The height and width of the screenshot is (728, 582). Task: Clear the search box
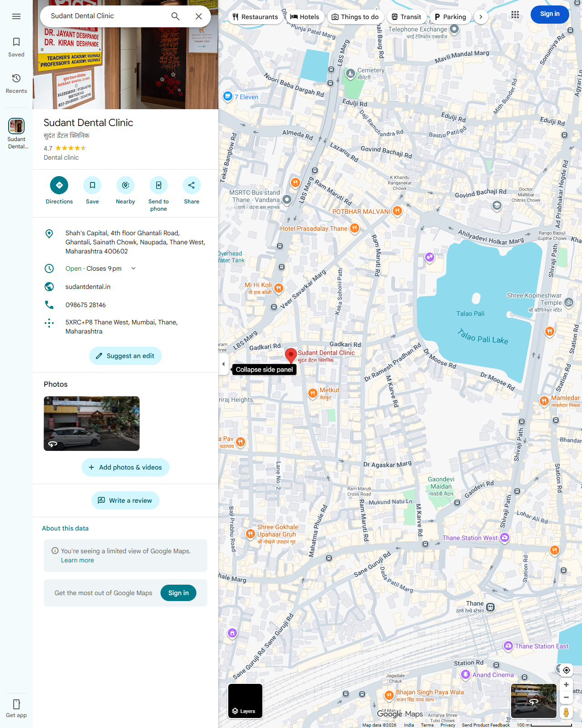(x=199, y=16)
